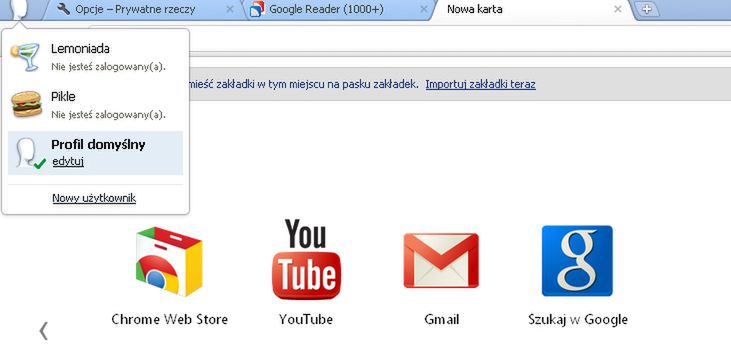Select the Nowa karta tab
The image size is (731, 361).
click(x=531, y=10)
